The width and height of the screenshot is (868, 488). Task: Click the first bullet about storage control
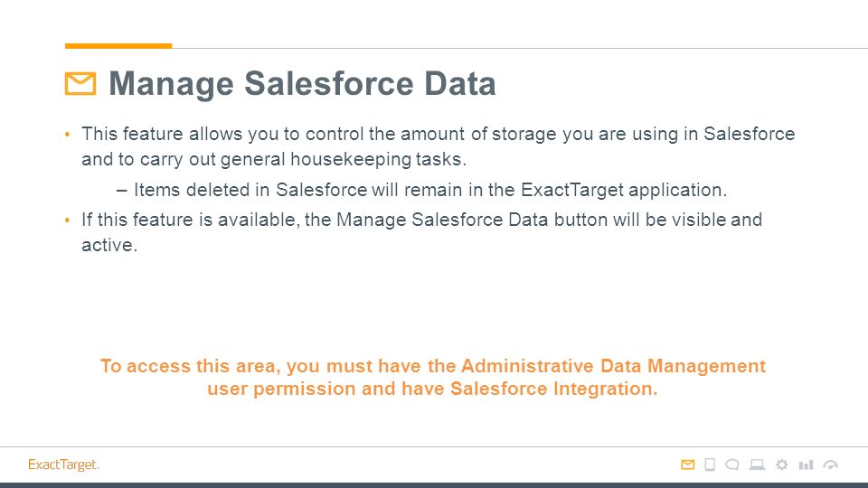click(x=438, y=146)
